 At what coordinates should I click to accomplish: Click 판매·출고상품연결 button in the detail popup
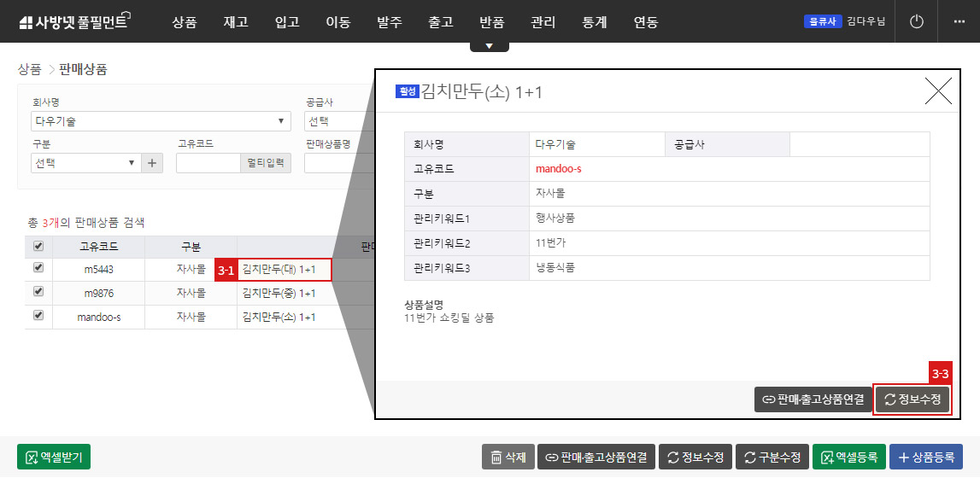point(813,400)
